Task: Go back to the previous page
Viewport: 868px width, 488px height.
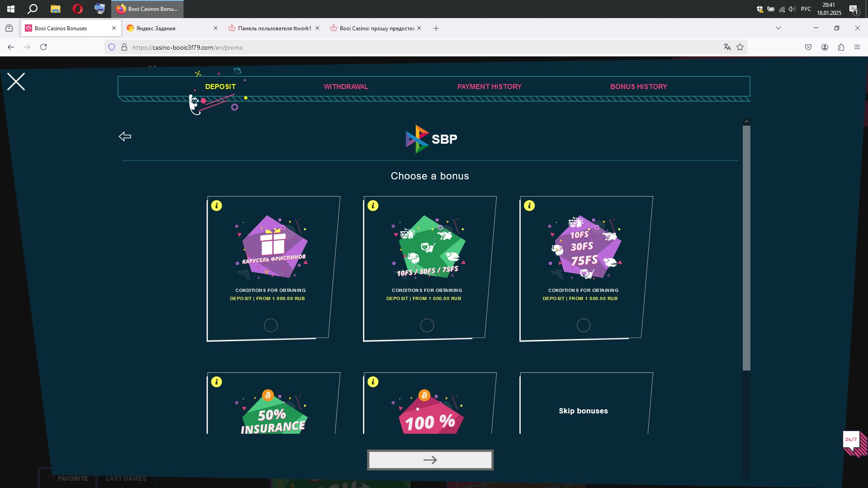Action: coord(11,47)
